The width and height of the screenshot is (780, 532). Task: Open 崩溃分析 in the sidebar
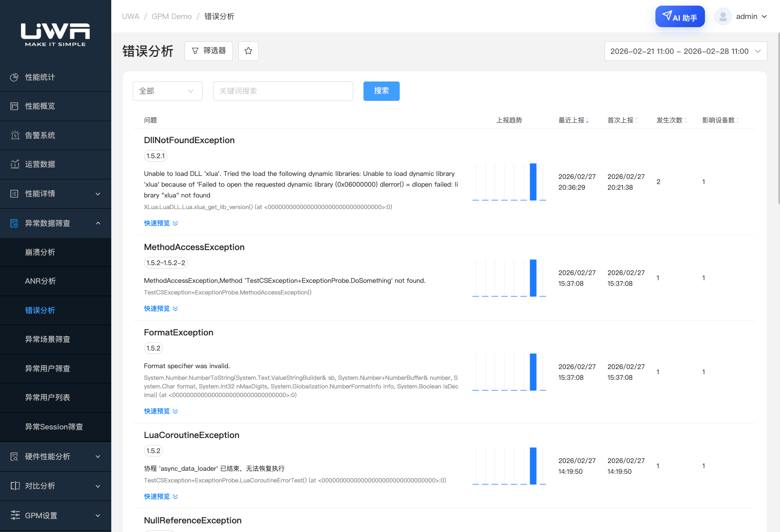[40, 252]
